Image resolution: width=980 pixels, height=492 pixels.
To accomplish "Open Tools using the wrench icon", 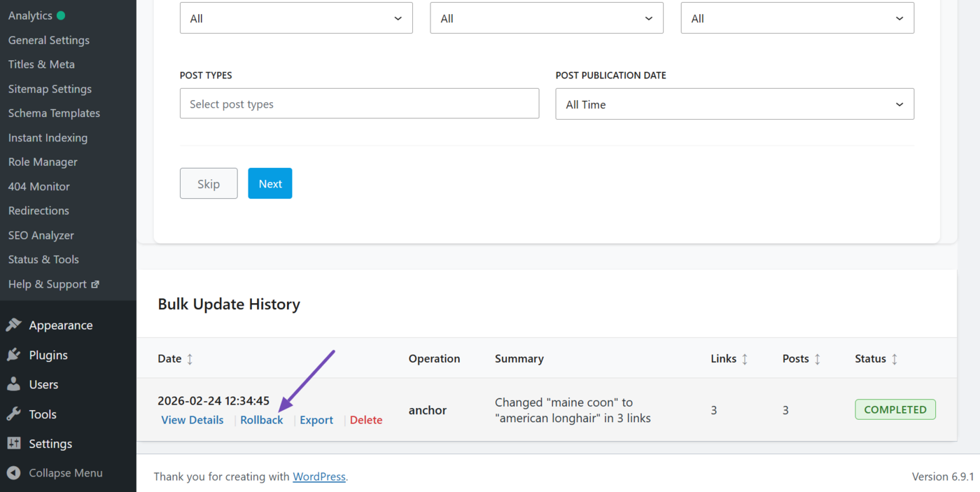I will coord(15,414).
